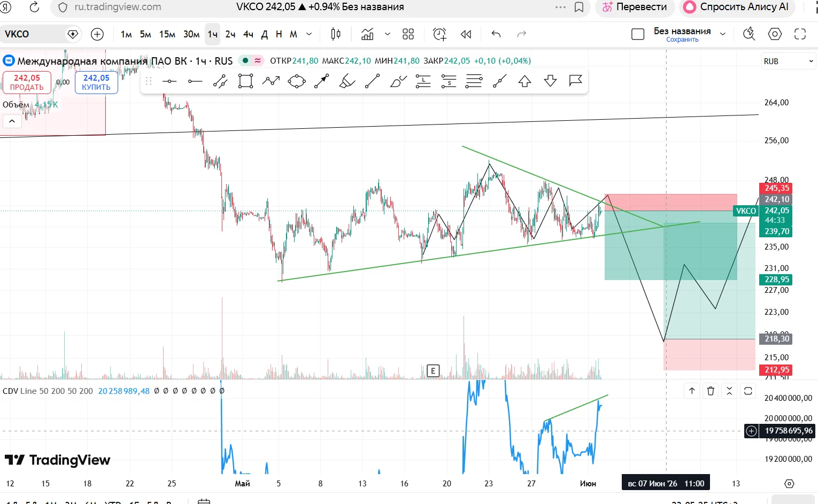Screen dimensions: 818x504
Task: Switch to the 1м timeframe
Action: click(x=126, y=34)
